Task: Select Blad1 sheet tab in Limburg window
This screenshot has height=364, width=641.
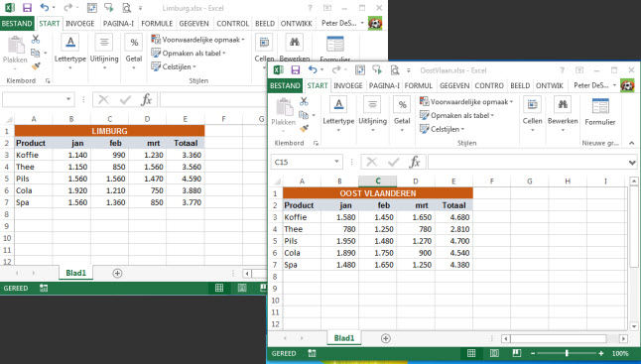Action: click(x=76, y=273)
